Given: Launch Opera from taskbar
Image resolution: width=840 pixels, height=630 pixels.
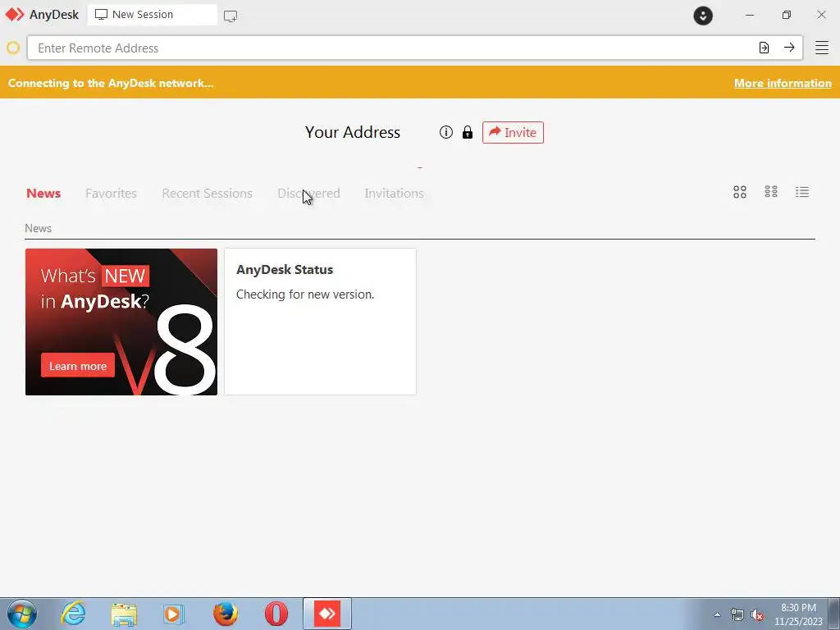Looking at the screenshot, I should (276, 614).
